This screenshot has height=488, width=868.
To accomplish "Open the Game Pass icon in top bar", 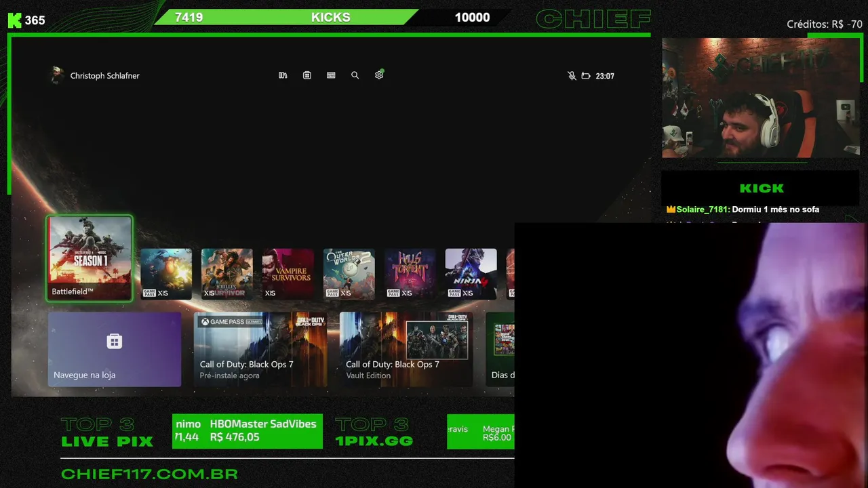I will [331, 75].
